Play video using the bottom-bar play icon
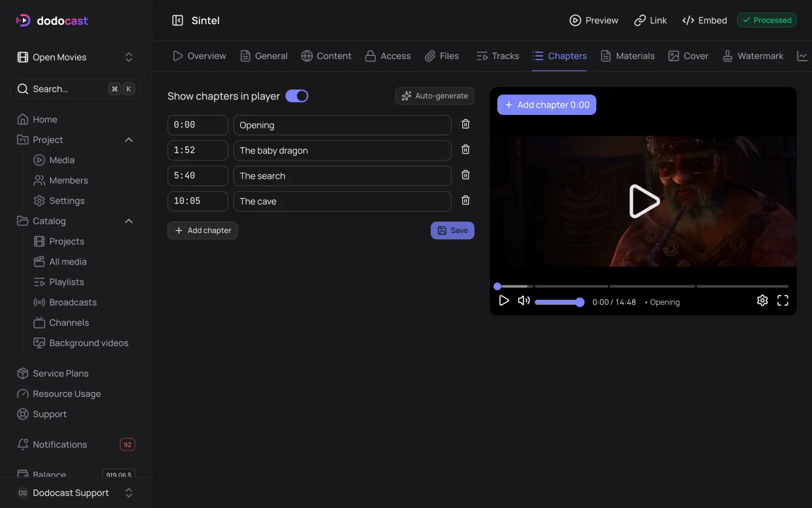This screenshot has width=812, height=508. 503,301
